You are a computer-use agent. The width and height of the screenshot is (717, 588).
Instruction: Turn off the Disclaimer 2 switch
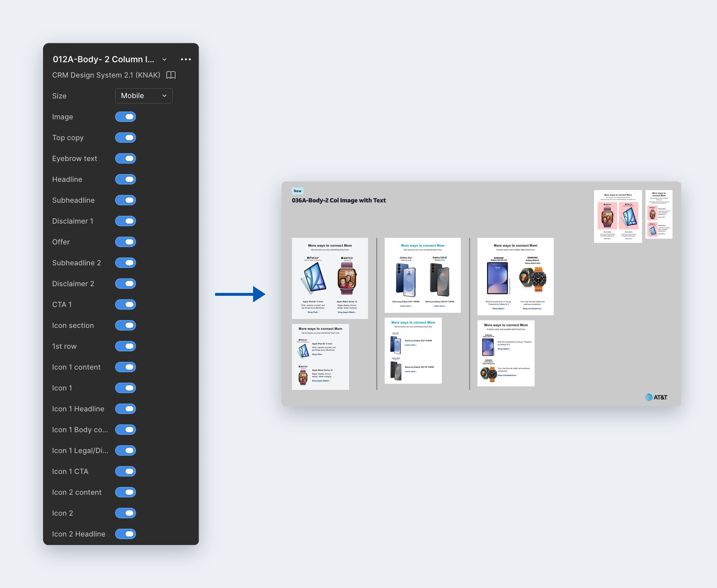[x=125, y=284]
